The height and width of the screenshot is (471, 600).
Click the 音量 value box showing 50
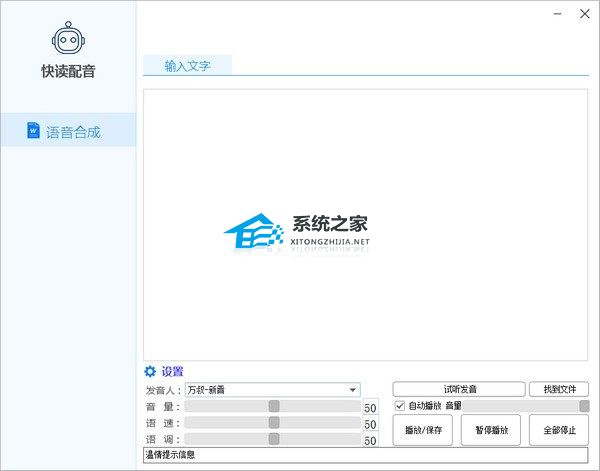point(370,408)
